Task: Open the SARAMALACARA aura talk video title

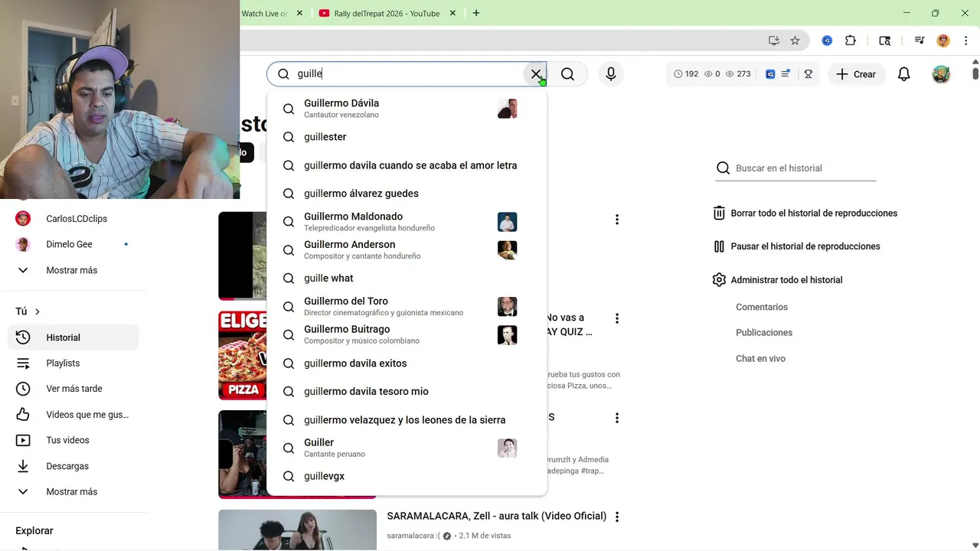Action: pyautogui.click(x=497, y=517)
